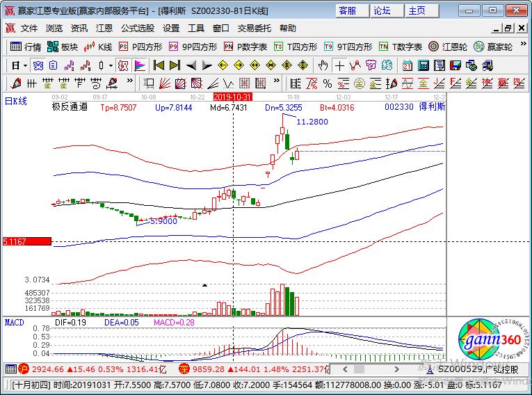Select the red Gann fan lines tool

point(165,83)
